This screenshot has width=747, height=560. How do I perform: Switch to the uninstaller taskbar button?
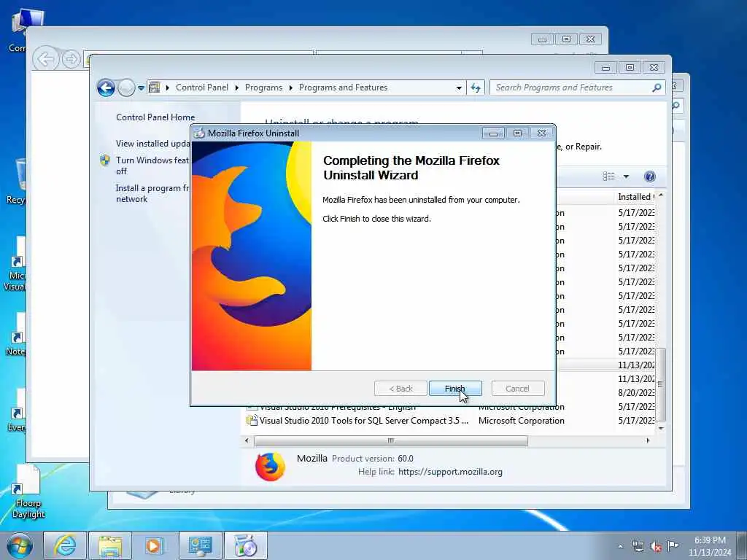[245, 545]
